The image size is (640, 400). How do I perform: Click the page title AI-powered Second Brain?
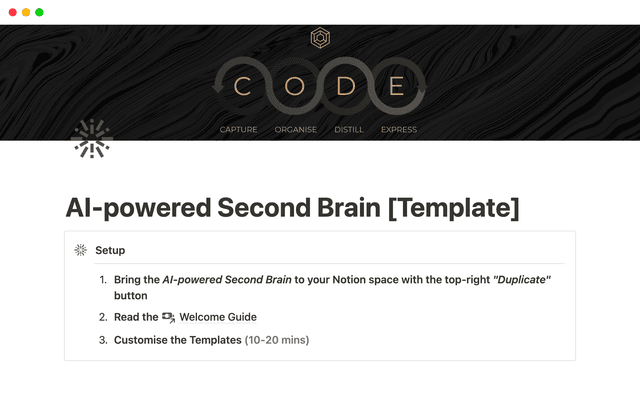pyautogui.click(x=292, y=207)
